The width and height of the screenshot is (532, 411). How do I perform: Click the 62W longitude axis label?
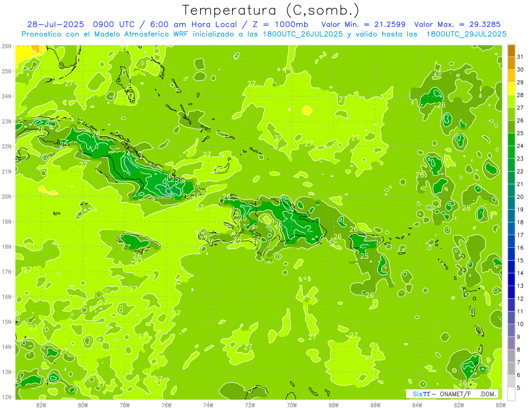coord(459,405)
